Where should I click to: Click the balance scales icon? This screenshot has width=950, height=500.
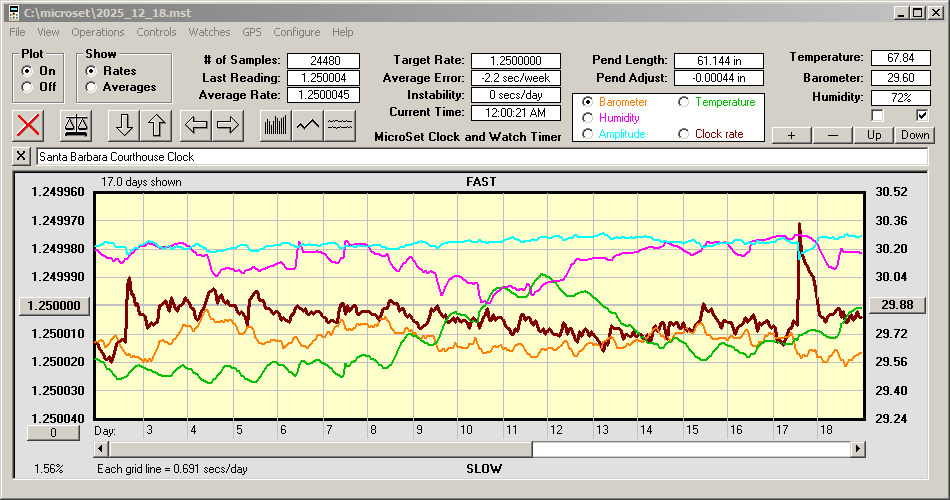pyautogui.click(x=75, y=125)
